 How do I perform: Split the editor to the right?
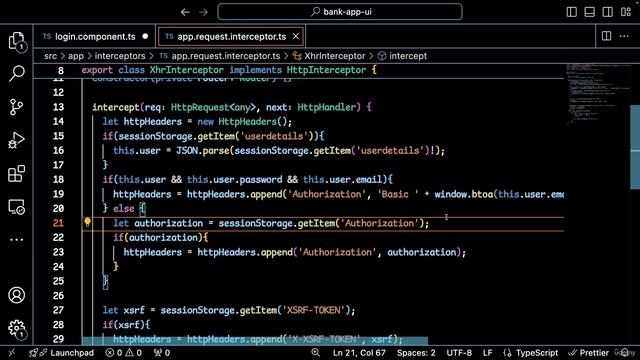(x=607, y=36)
